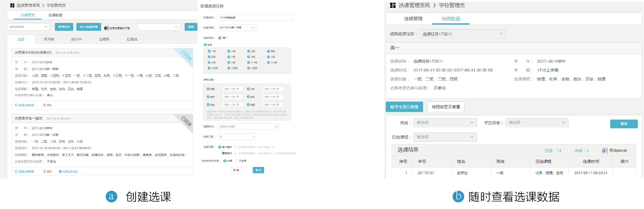Click the grid logo beside 选课管理系统 in left panel
This screenshot has width=644, height=209.
click(12, 5)
